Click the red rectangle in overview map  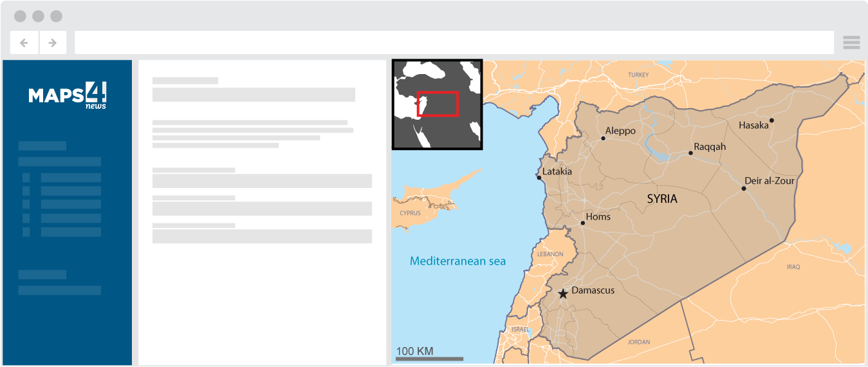click(438, 104)
